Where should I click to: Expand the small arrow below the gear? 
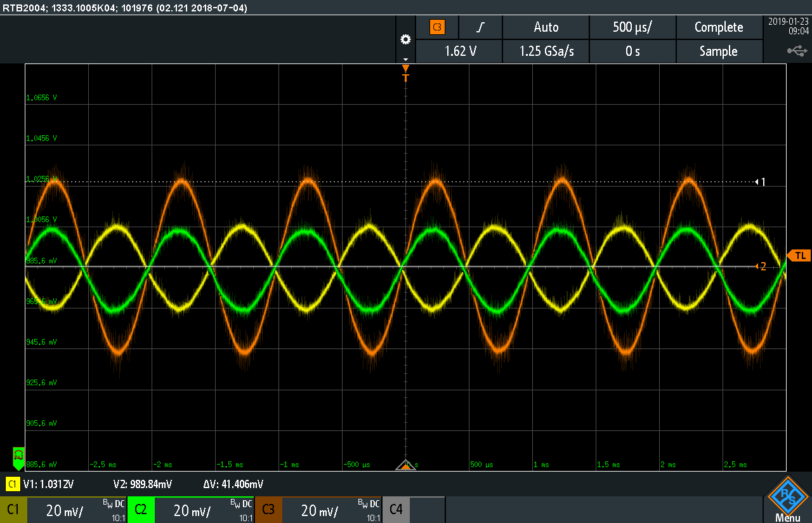[405, 58]
